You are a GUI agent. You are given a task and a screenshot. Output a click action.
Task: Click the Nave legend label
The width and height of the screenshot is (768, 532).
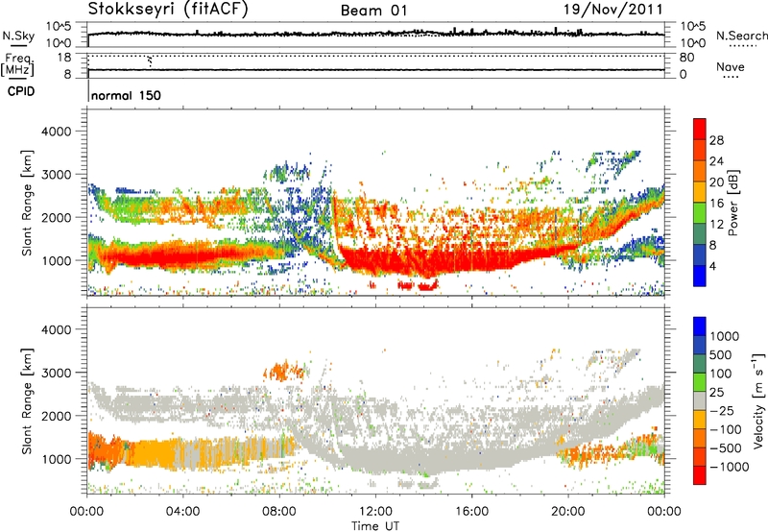pos(730,66)
